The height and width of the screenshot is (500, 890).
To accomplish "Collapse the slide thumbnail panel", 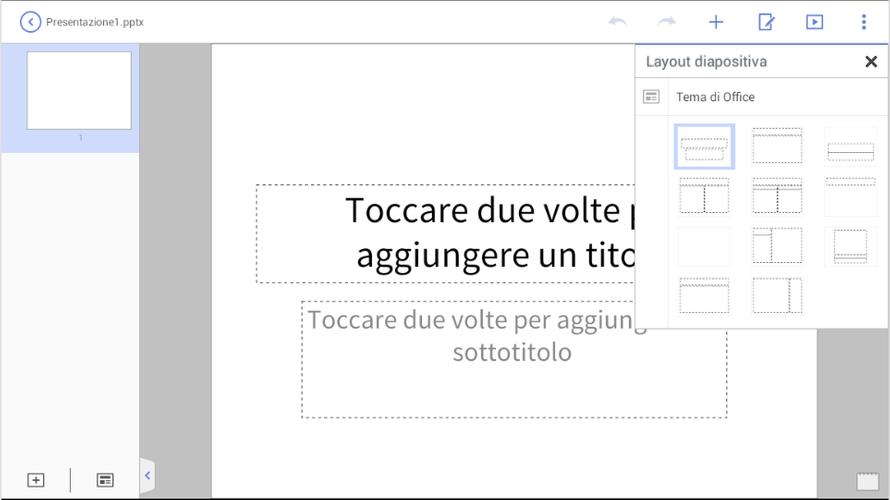I will pos(147,476).
